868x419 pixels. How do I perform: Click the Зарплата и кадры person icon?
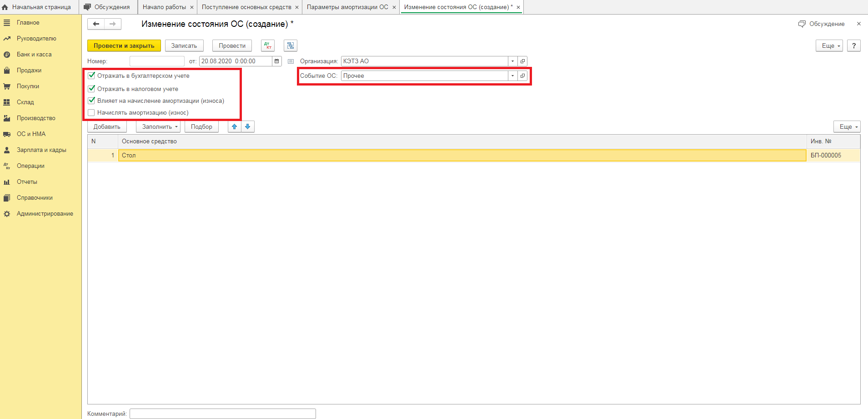tap(7, 150)
